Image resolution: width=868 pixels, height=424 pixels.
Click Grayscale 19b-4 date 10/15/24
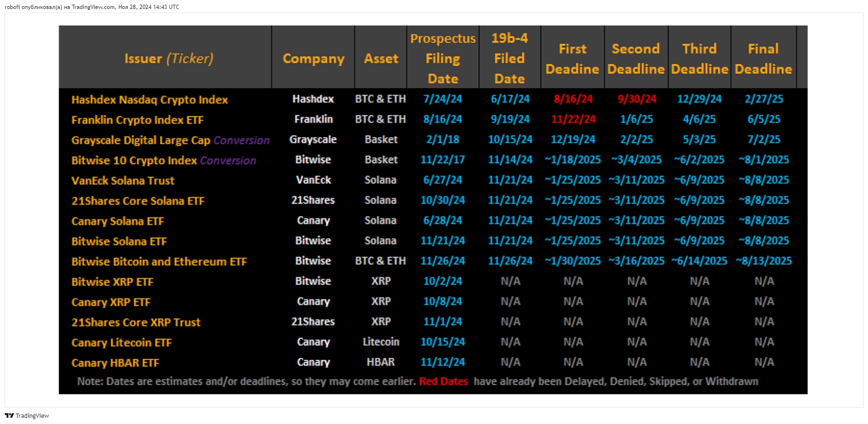pyautogui.click(x=510, y=139)
